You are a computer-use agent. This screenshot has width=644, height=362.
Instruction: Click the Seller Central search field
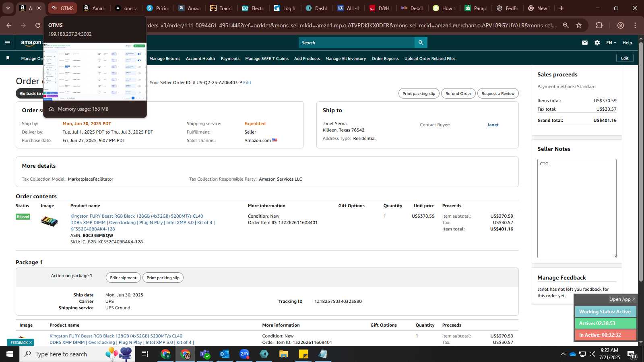click(x=357, y=43)
